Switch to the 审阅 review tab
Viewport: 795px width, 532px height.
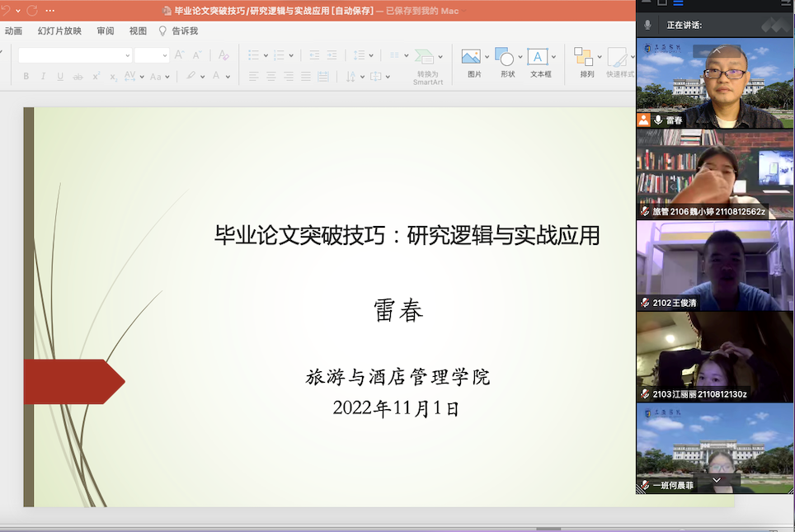[106, 31]
